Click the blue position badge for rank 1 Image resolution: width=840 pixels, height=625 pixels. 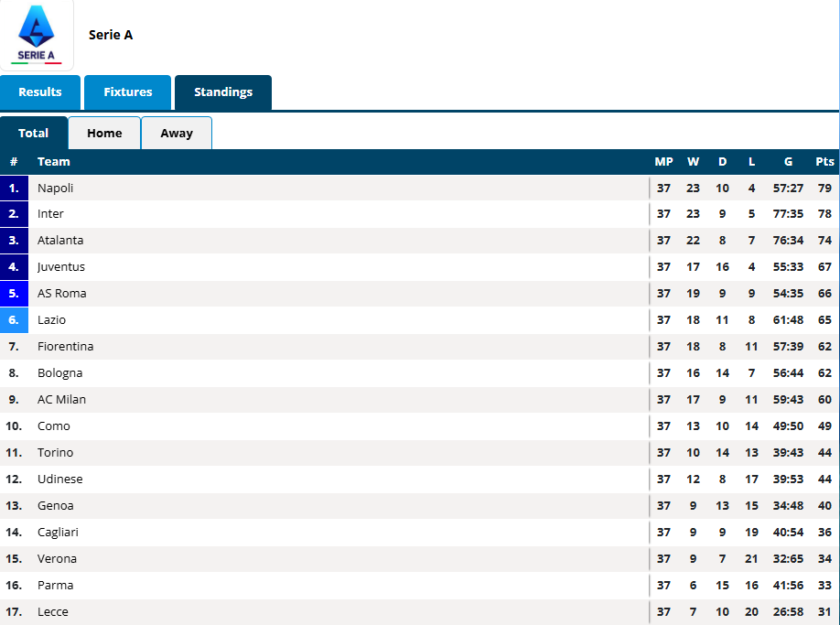pos(14,188)
